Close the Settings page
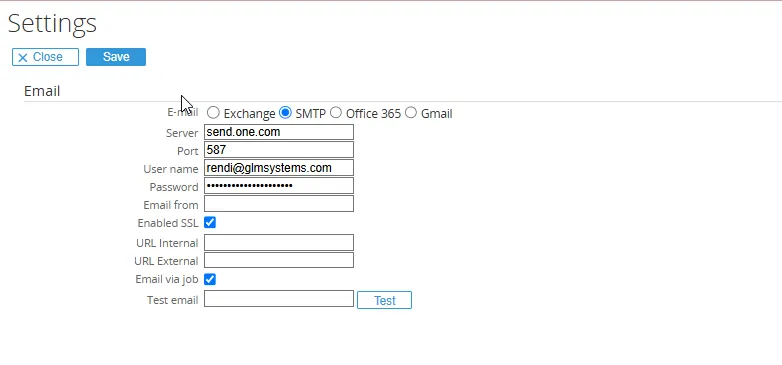Screen dimensions: 782x365 45,57
